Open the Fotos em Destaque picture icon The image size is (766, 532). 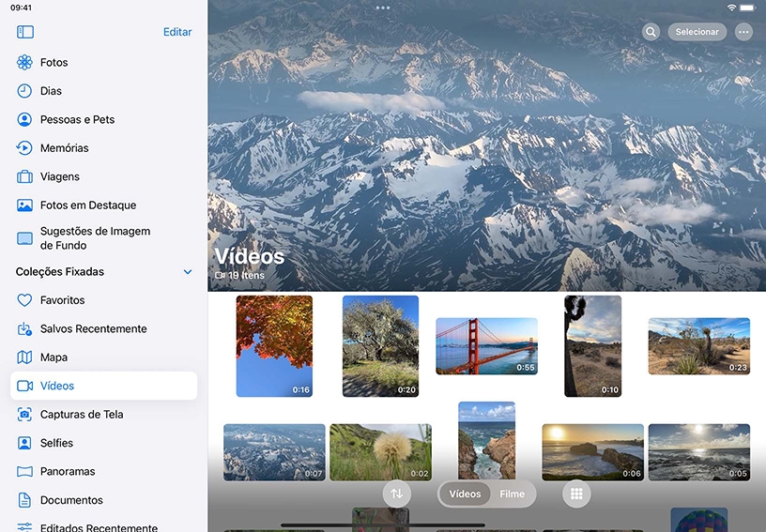tap(24, 205)
